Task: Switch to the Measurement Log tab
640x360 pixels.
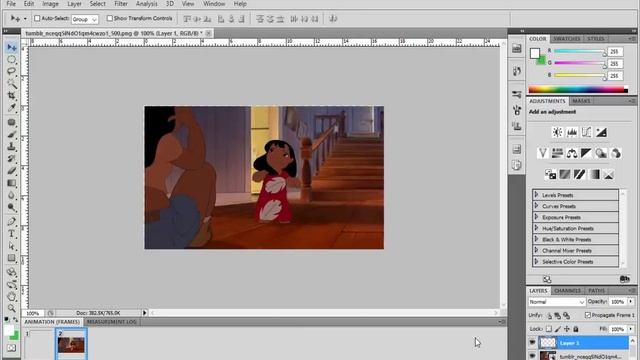Action: [112, 322]
